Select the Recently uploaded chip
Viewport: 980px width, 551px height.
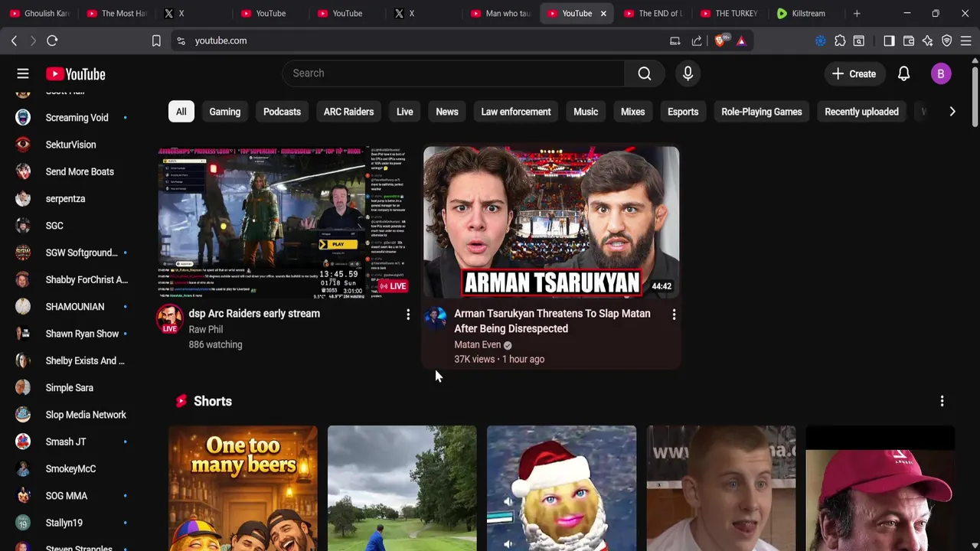(861, 112)
